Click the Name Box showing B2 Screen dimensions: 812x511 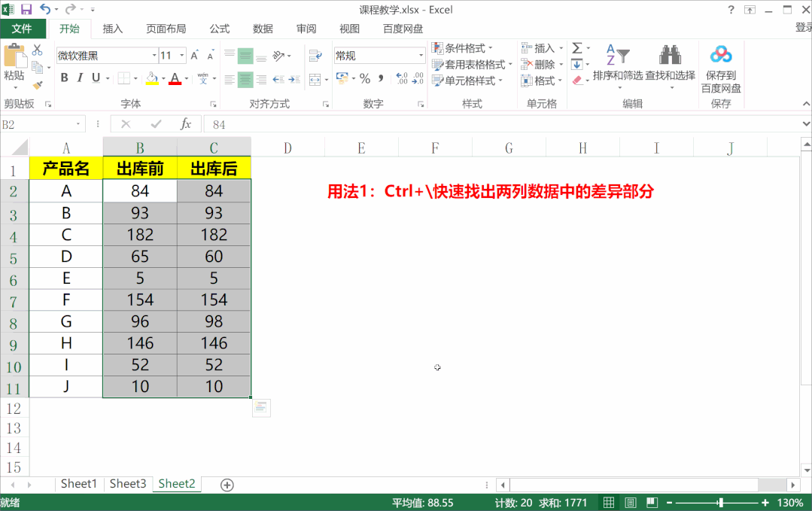41,124
